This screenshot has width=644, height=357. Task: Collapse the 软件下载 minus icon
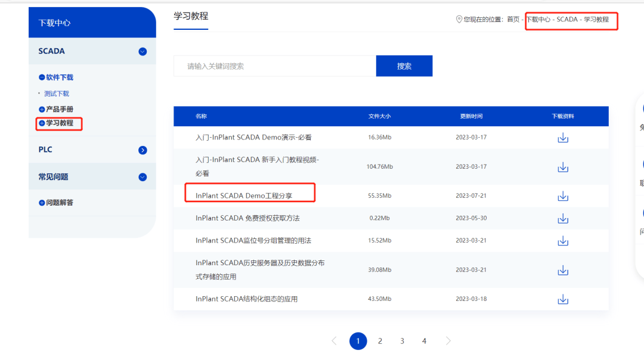coord(42,77)
